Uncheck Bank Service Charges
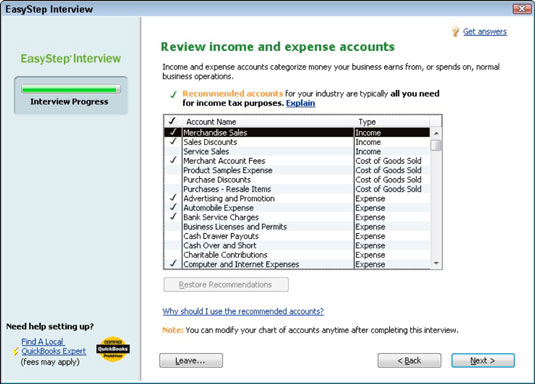Image resolution: width=535 pixels, height=384 pixels. pos(173,217)
